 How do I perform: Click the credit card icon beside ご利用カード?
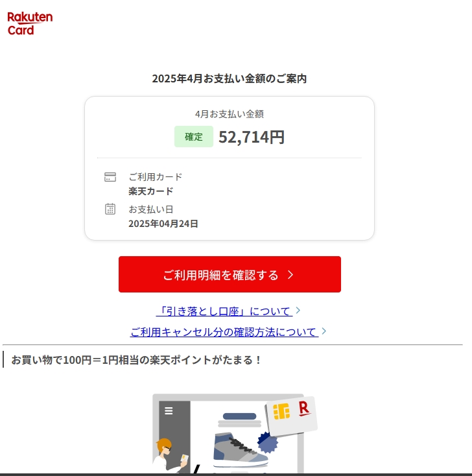tap(110, 177)
